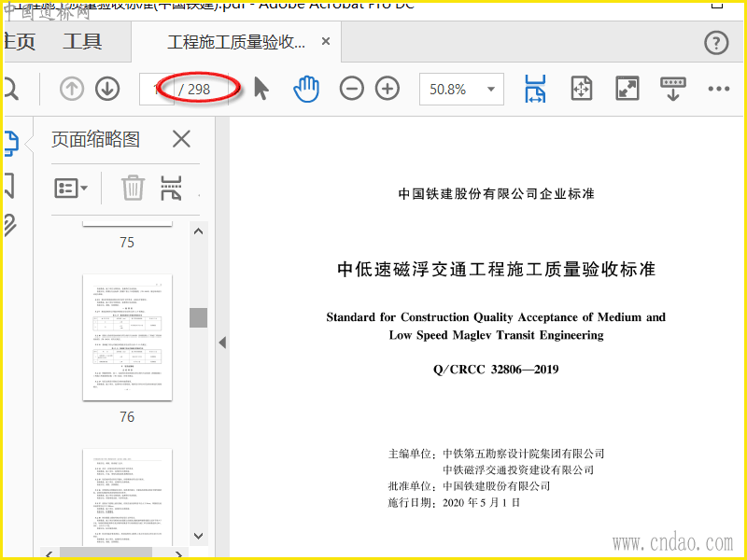Select the 工程施工质量验收 document tab
747x560 pixels.
[x=236, y=42]
